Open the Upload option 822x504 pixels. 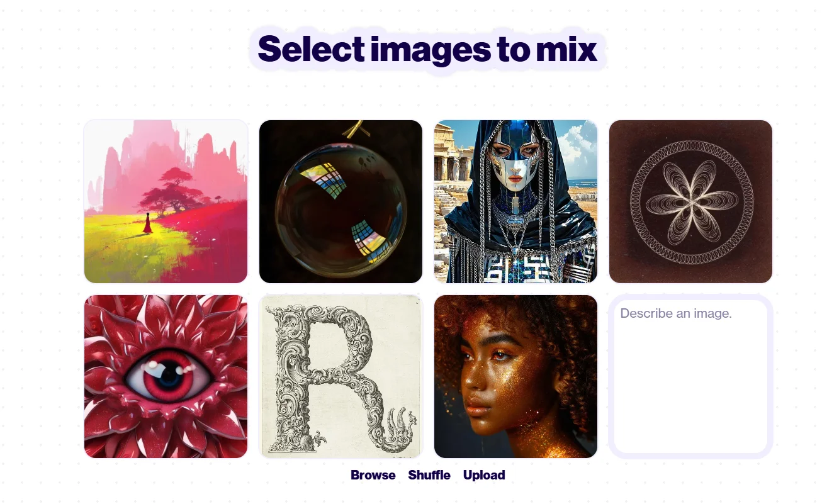click(484, 475)
